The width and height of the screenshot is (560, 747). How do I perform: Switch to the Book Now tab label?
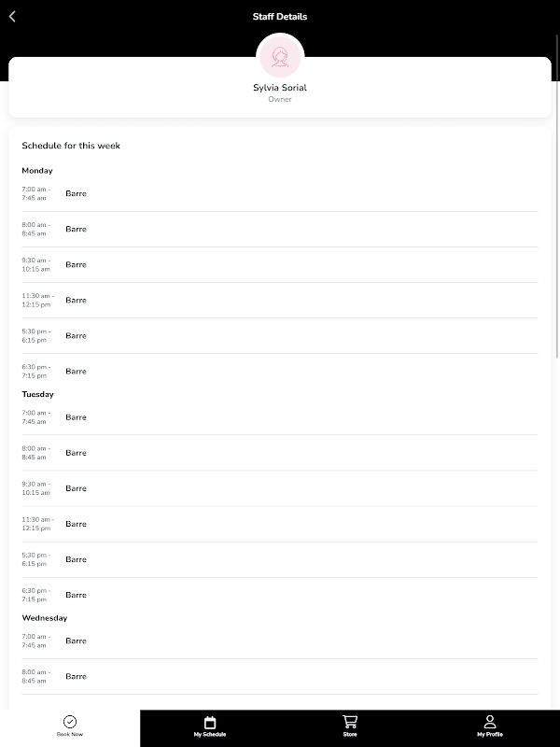pyautogui.click(x=70, y=735)
